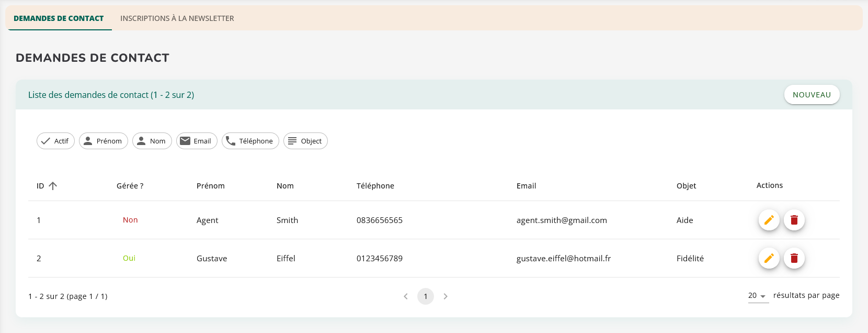Image resolution: width=868 pixels, height=333 pixels.
Task: Edit Agent Smith's contact request
Action: tap(769, 220)
